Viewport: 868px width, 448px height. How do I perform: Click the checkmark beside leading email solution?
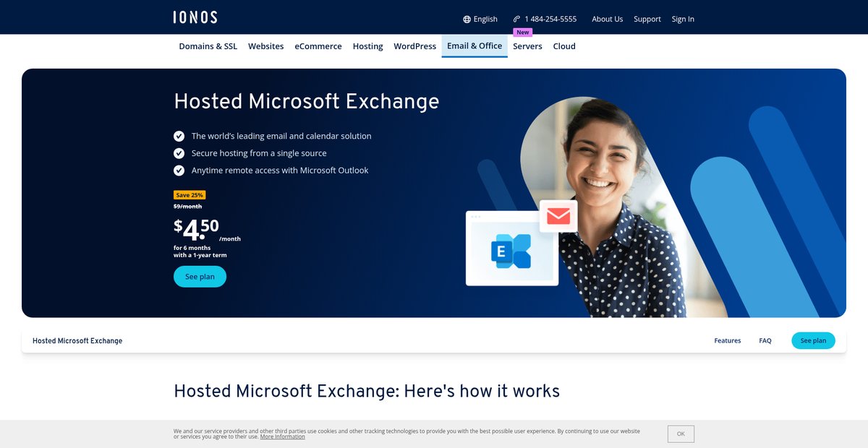point(179,136)
